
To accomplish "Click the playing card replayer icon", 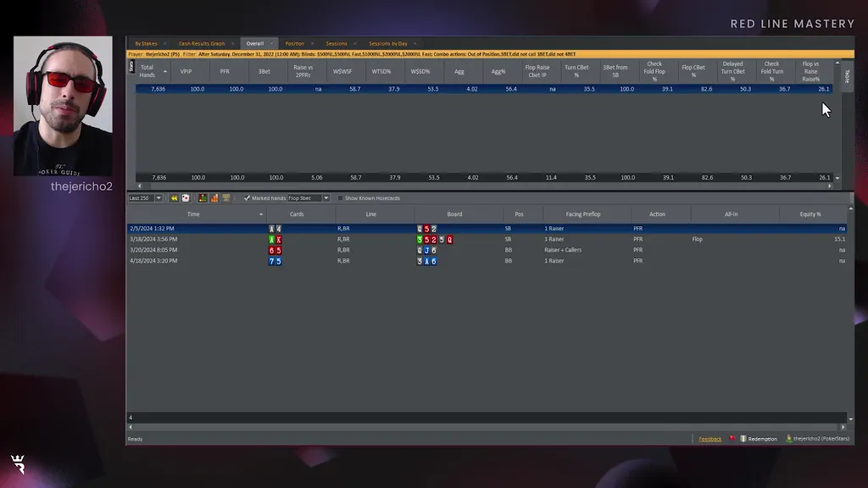I will [186, 198].
